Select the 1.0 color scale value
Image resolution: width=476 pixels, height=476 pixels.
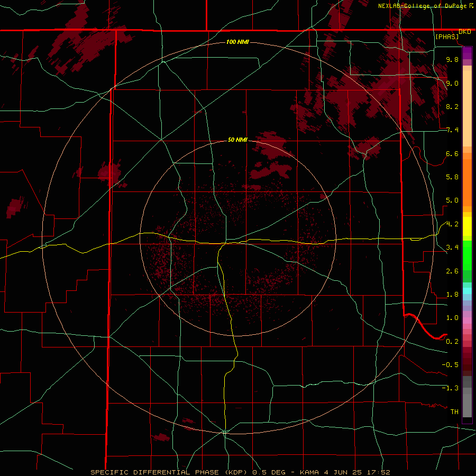point(452,318)
